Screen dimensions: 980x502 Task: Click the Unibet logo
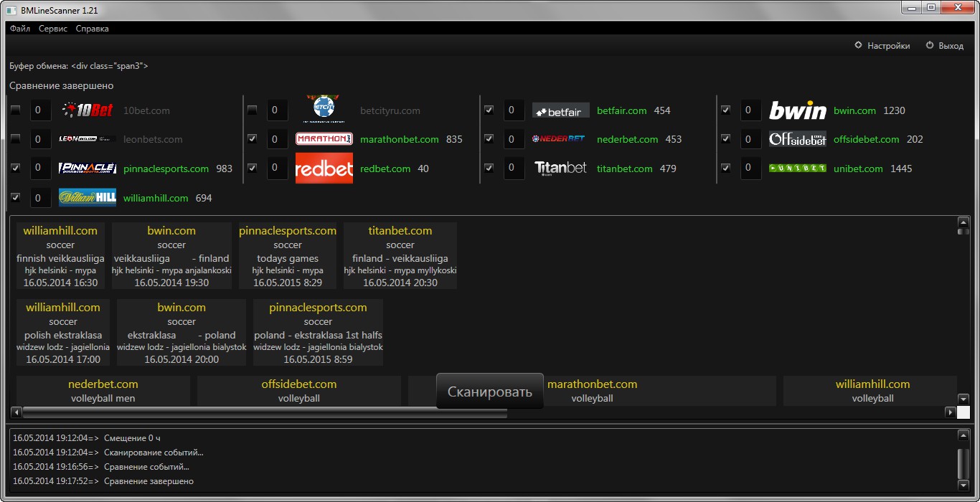[798, 169]
